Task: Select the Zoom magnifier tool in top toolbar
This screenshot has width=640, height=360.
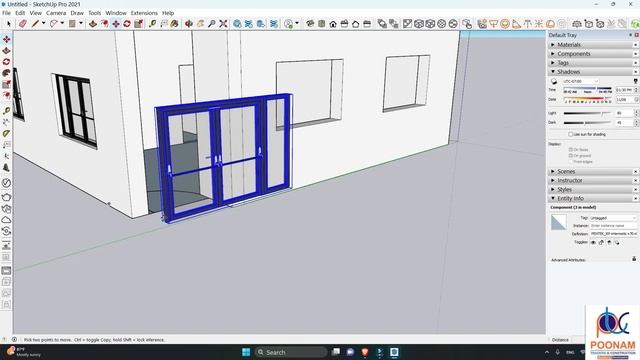Action: point(211,24)
